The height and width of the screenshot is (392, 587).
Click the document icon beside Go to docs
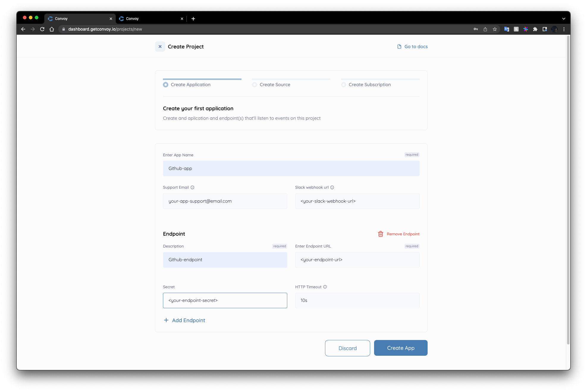(x=399, y=46)
